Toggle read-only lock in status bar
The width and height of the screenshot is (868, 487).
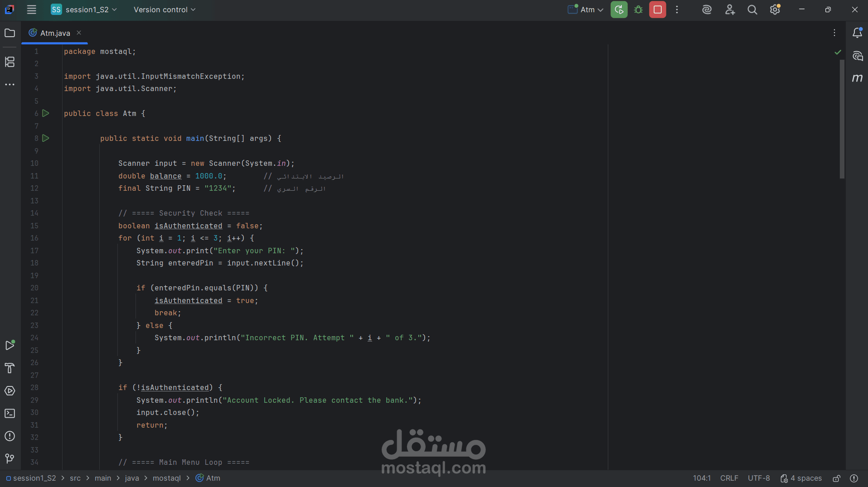pyautogui.click(x=837, y=478)
